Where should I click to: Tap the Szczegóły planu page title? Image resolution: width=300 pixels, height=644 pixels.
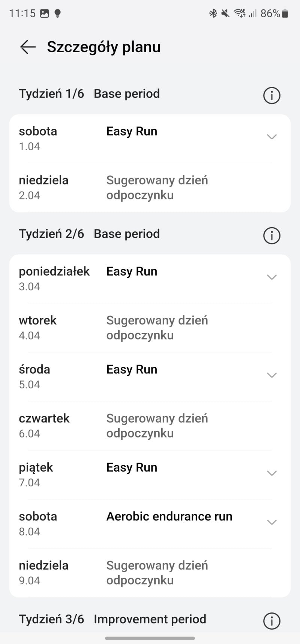tap(103, 47)
